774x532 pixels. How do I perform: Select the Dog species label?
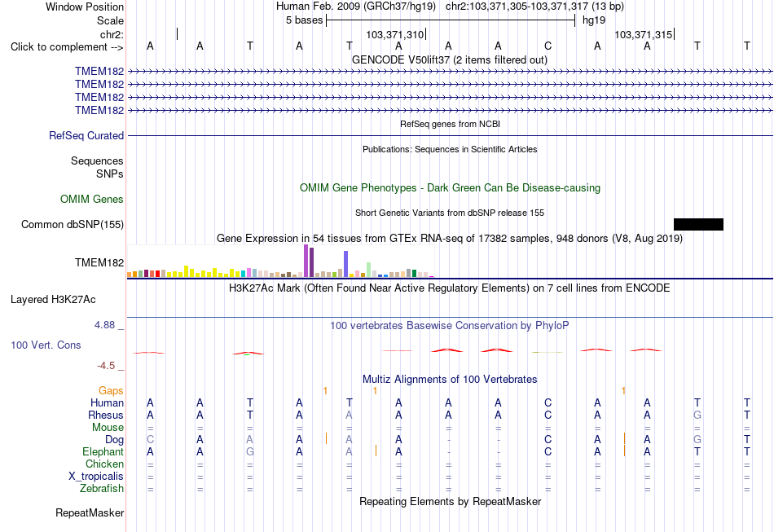coord(115,440)
